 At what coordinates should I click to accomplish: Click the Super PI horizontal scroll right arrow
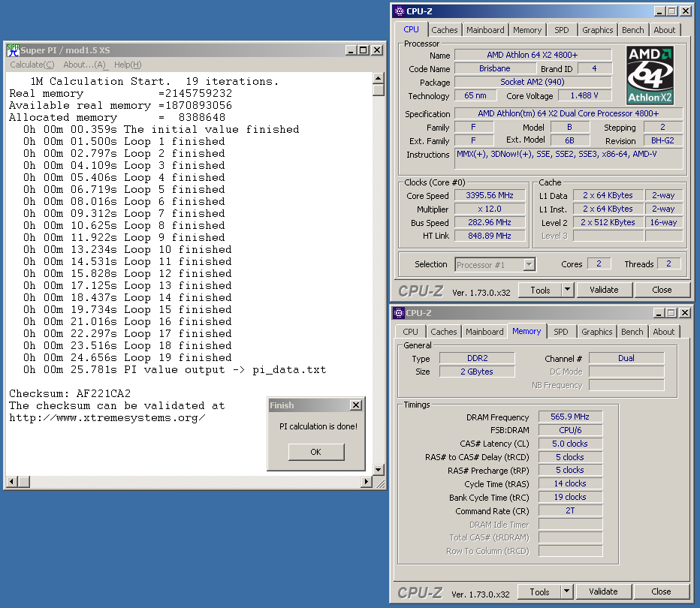(367, 481)
